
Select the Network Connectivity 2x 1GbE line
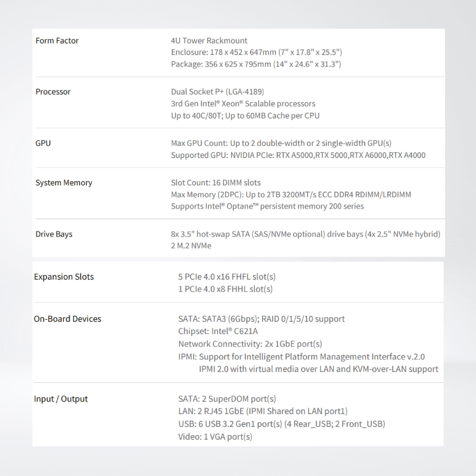250,344
